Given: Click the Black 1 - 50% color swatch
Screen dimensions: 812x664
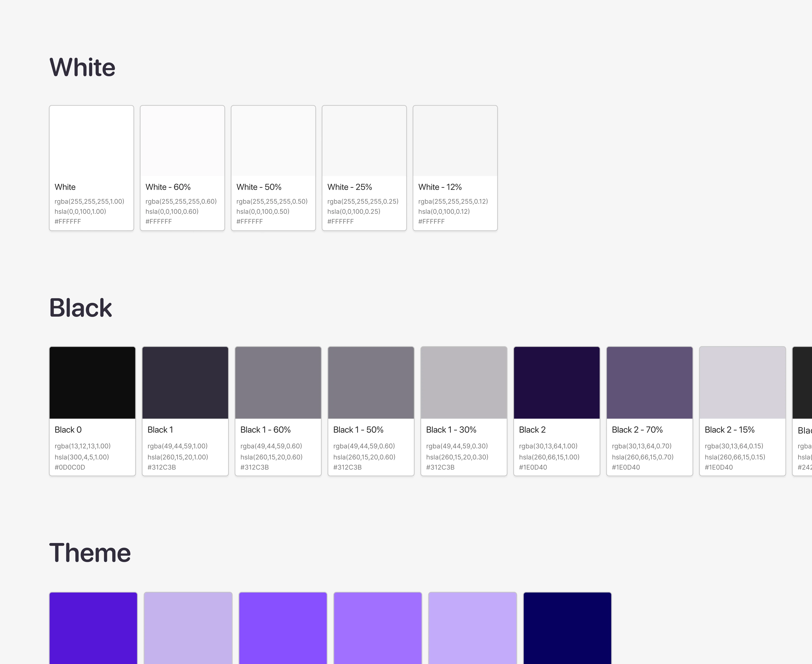Looking at the screenshot, I should pos(371,383).
